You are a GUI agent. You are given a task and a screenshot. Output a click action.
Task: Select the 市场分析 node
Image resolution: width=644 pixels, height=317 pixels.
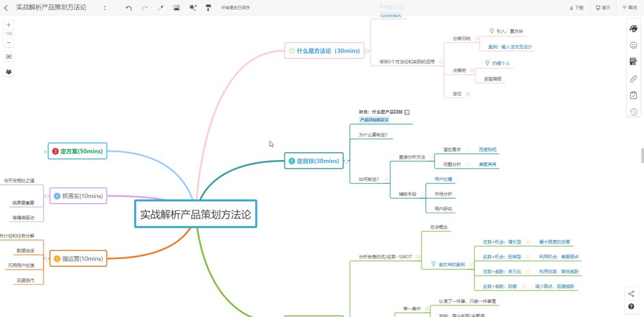pos(443,193)
